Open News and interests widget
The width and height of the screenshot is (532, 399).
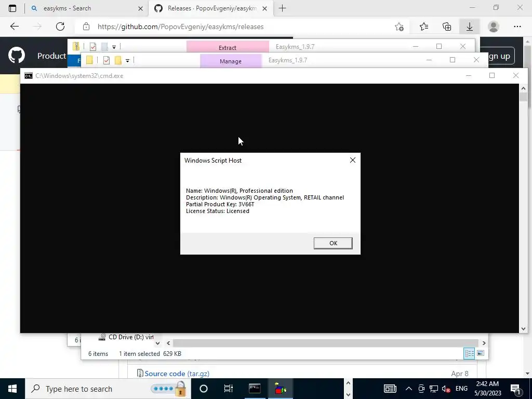pyautogui.click(x=390, y=389)
